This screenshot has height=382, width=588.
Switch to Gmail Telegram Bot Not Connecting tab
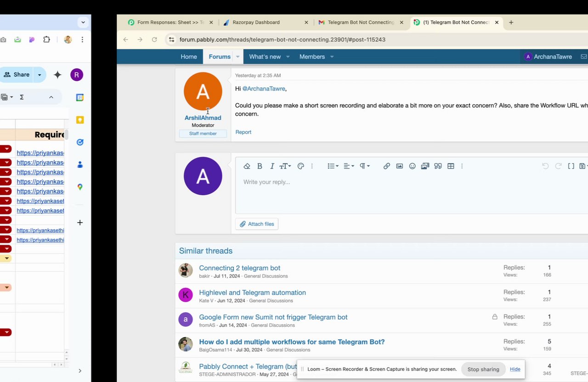pos(362,22)
